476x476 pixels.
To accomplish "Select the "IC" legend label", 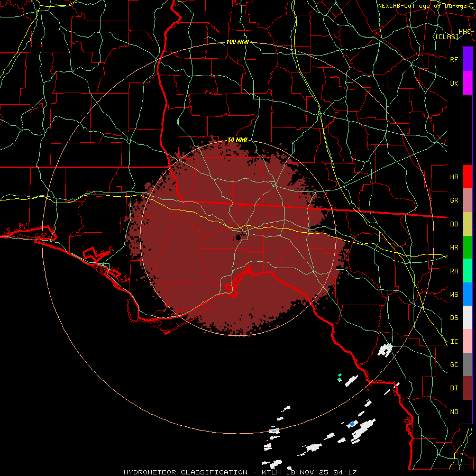I will coord(454,342).
